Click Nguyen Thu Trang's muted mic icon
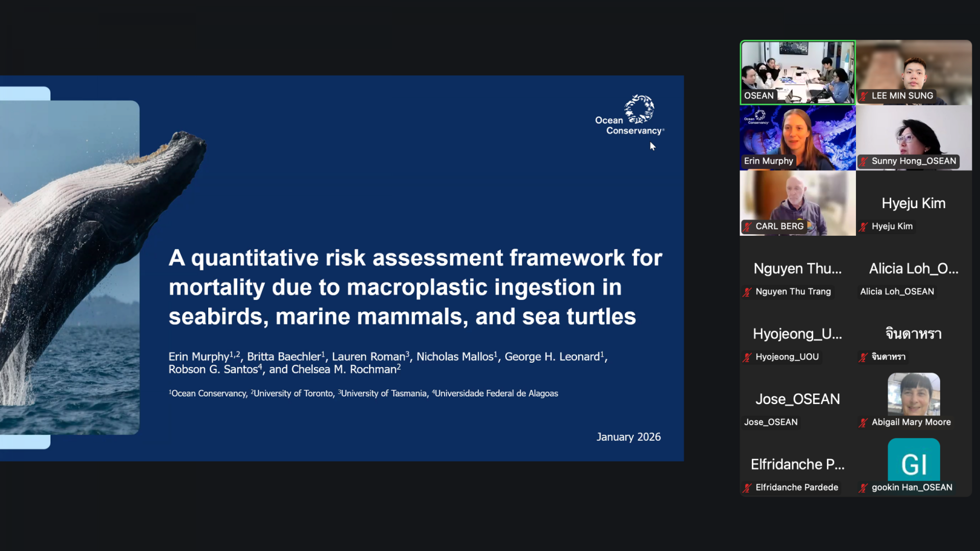 coord(747,292)
